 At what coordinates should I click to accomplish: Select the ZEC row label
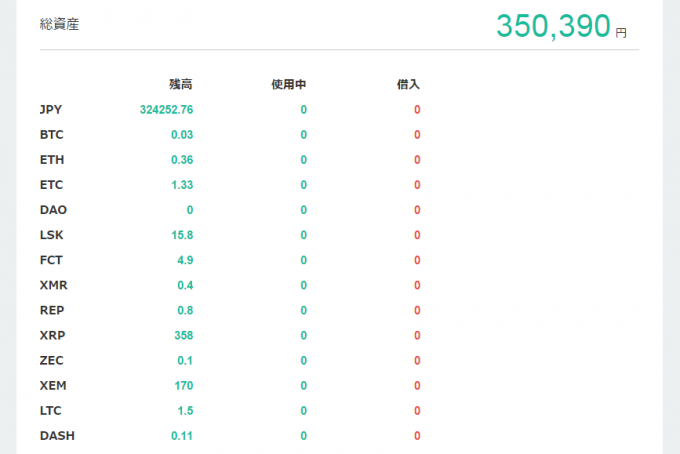[52, 361]
